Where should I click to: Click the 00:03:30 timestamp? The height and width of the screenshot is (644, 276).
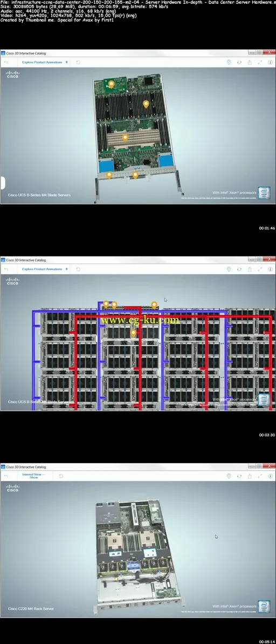point(267,435)
